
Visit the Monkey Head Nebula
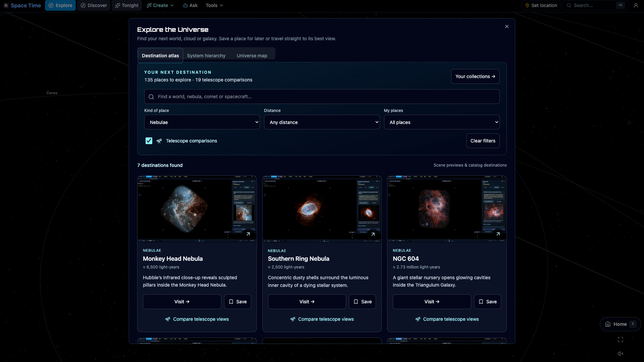point(182,302)
